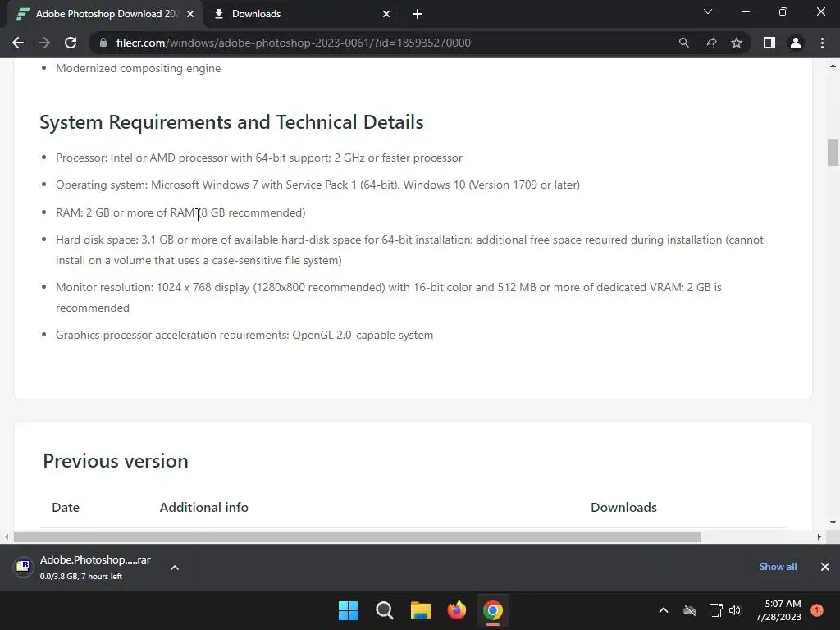Click the forward navigation arrow

point(44,43)
